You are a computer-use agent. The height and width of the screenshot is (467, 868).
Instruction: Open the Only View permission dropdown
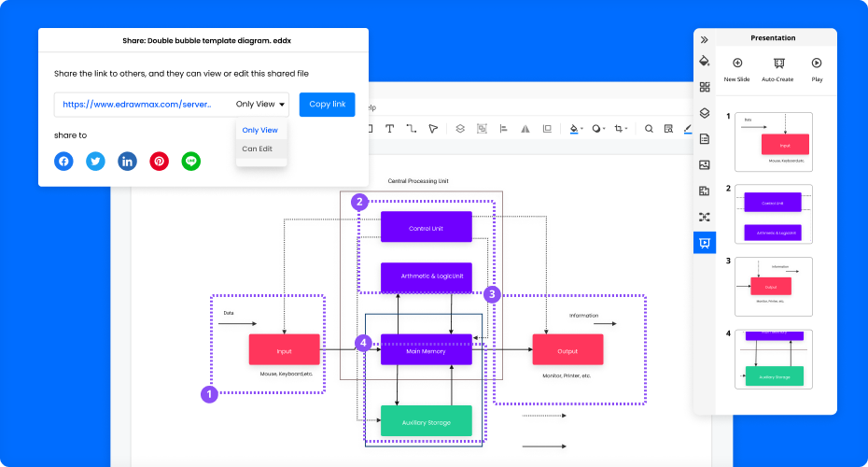point(261,105)
